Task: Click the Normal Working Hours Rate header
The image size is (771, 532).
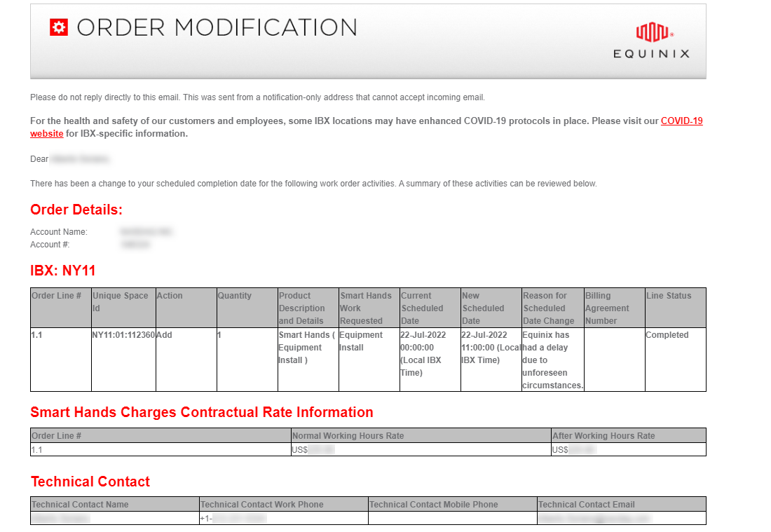Action: pyautogui.click(x=421, y=436)
